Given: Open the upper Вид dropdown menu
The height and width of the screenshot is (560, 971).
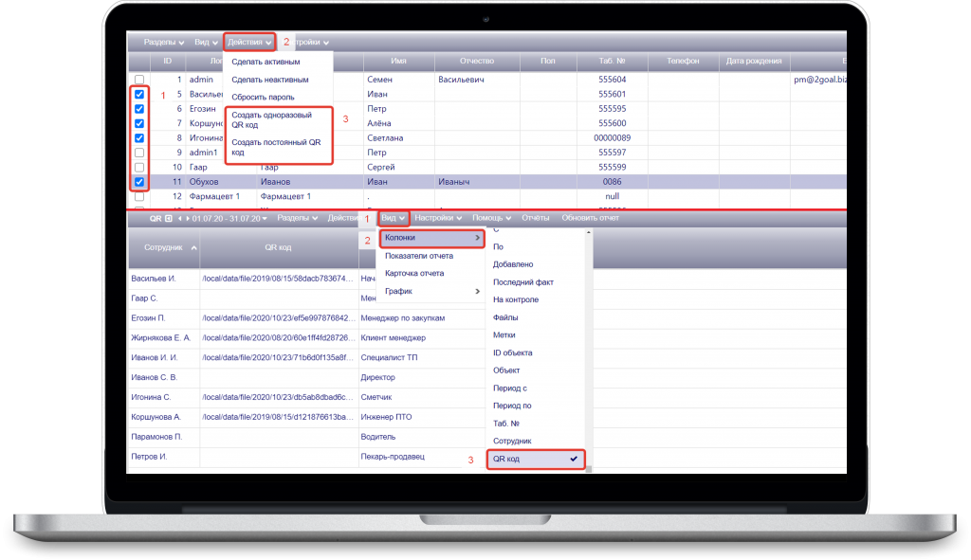Looking at the screenshot, I should pos(206,42).
